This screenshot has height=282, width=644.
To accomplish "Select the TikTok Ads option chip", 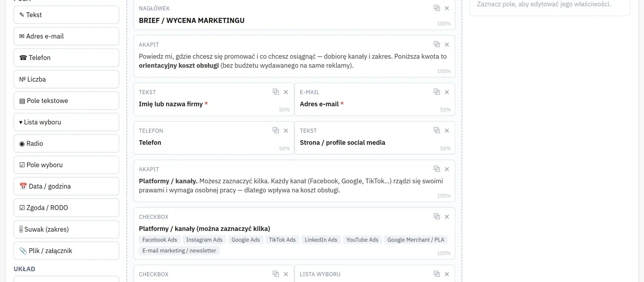I will pos(282,240).
